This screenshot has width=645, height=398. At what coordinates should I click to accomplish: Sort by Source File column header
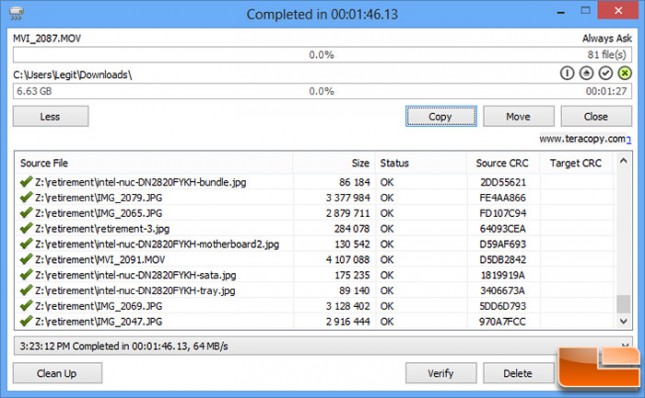44,163
